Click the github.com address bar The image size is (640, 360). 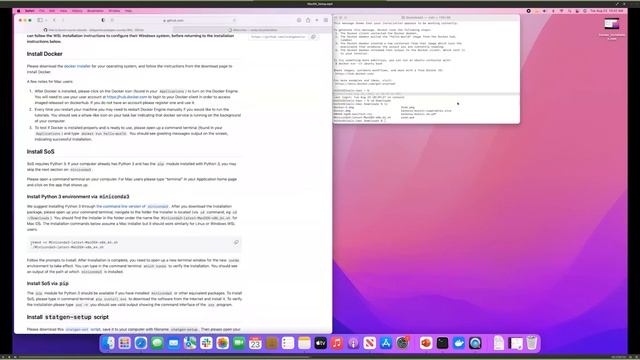click(x=173, y=20)
